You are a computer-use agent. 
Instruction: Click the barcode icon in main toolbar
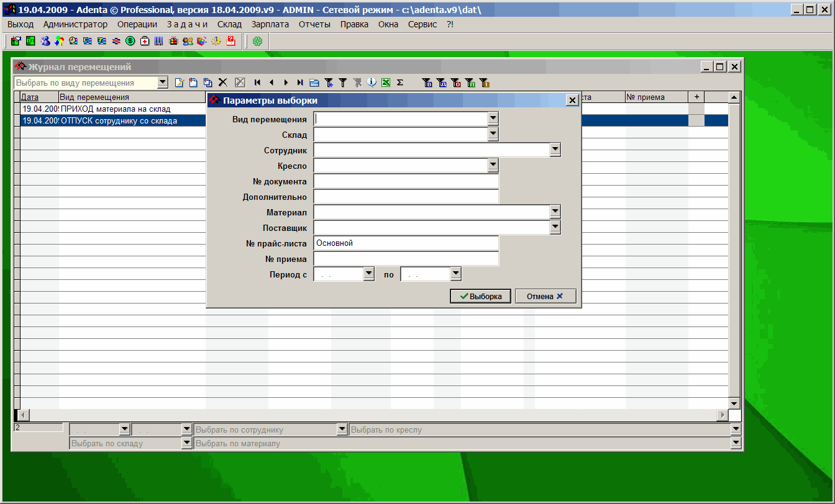[x=159, y=42]
